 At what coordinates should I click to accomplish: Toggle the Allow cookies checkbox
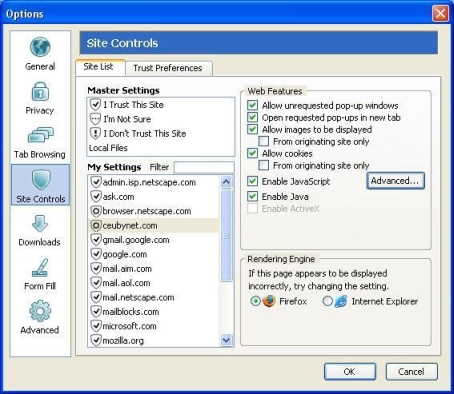coord(253,153)
